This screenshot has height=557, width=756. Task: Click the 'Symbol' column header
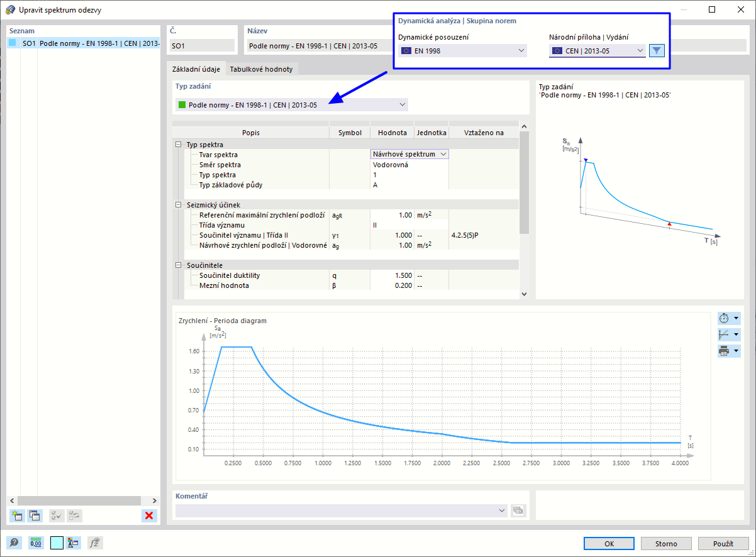pos(350,133)
